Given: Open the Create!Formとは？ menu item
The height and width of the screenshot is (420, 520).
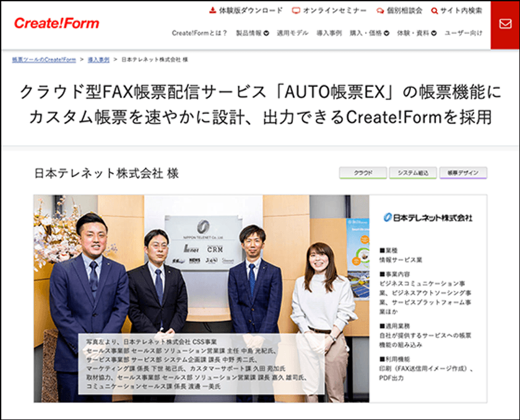Looking at the screenshot, I should point(199,33).
